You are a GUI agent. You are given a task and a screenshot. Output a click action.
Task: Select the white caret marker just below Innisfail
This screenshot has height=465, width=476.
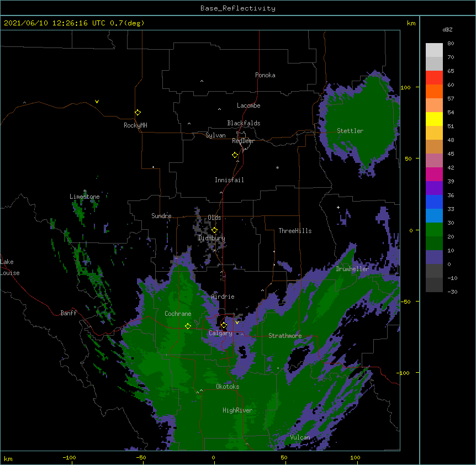(221, 192)
